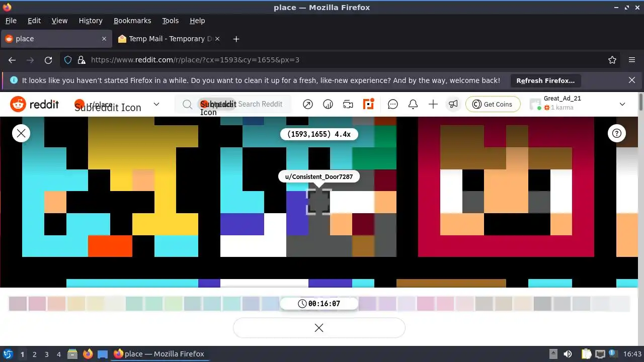The width and height of the screenshot is (644, 362).
Task: Click the place — Mozilla Firefox taskbar entry
Action: (x=159, y=354)
